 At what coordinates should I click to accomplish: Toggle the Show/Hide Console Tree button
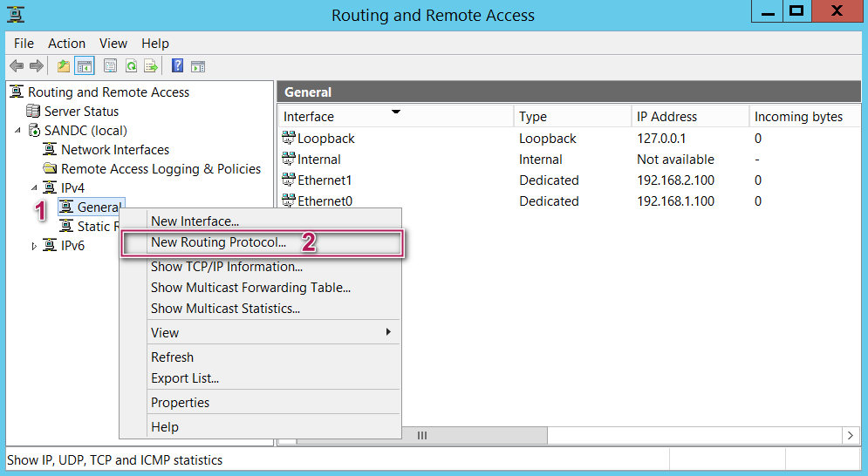pyautogui.click(x=85, y=65)
